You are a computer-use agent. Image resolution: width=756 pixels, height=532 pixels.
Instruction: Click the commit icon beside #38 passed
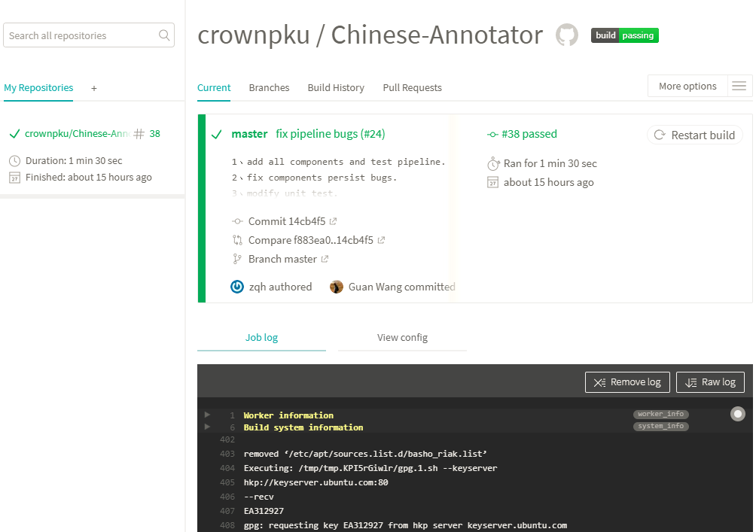492,135
